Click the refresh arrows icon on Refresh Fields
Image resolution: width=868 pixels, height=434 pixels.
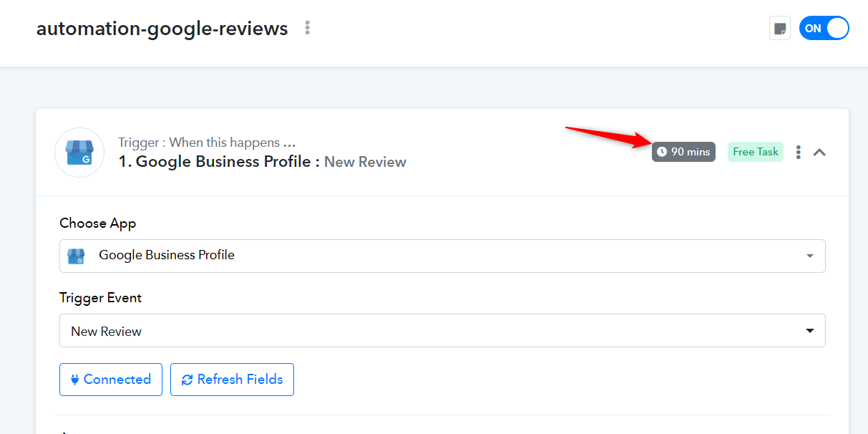click(x=187, y=380)
